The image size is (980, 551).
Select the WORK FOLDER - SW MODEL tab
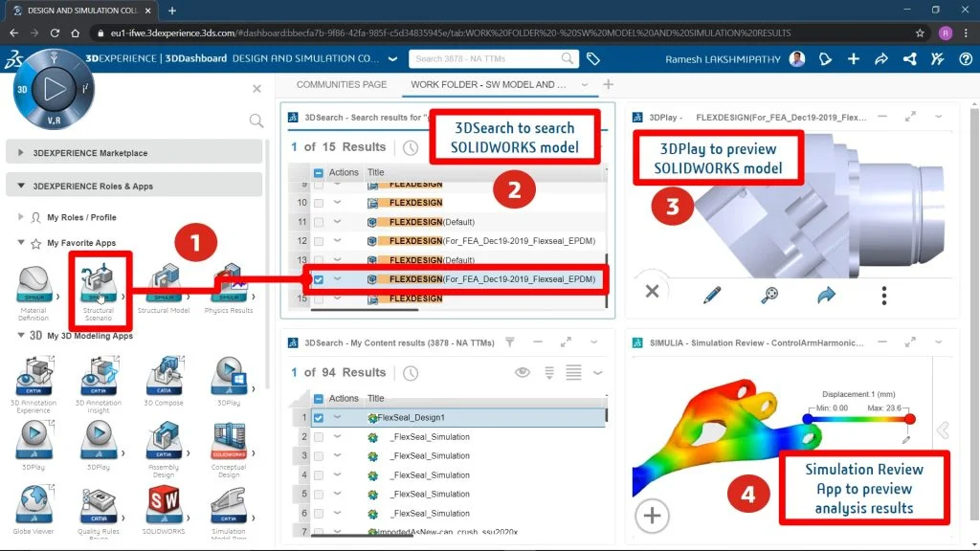coord(482,84)
